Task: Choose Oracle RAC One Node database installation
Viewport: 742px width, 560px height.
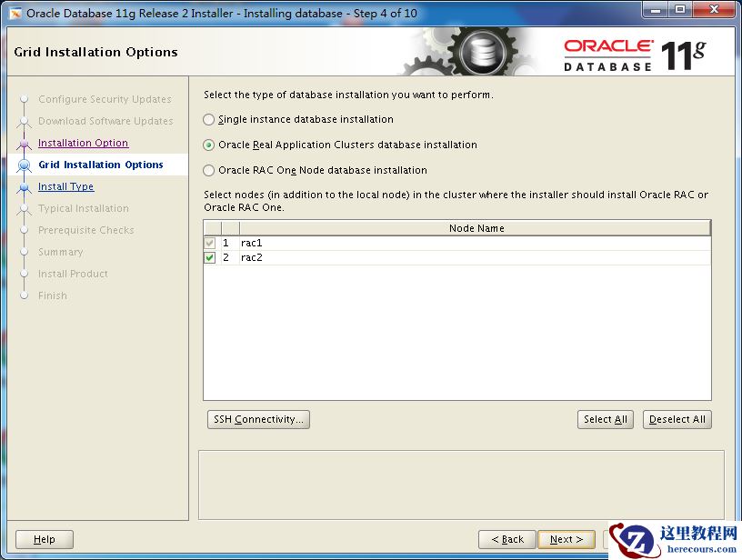Action: 208,170
